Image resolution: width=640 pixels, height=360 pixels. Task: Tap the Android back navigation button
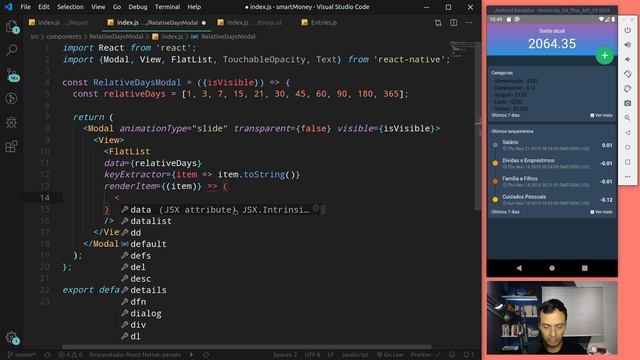tap(519, 268)
